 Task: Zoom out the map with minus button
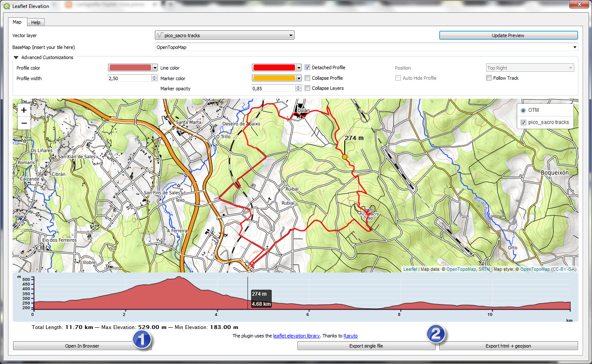(x=24, y=123)
